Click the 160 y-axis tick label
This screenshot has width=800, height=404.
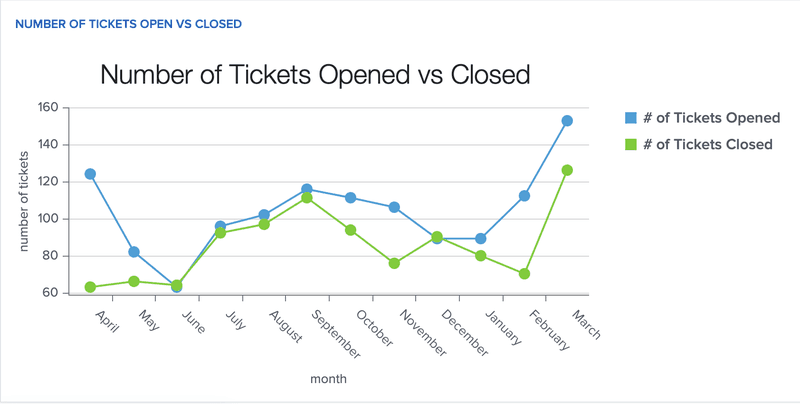tap(46, 107)
